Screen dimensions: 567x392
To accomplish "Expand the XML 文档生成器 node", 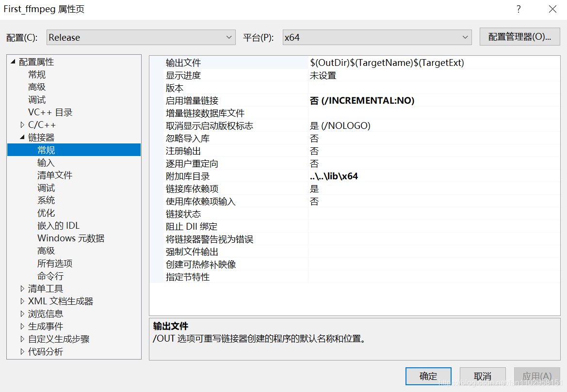I will [22, 301].
